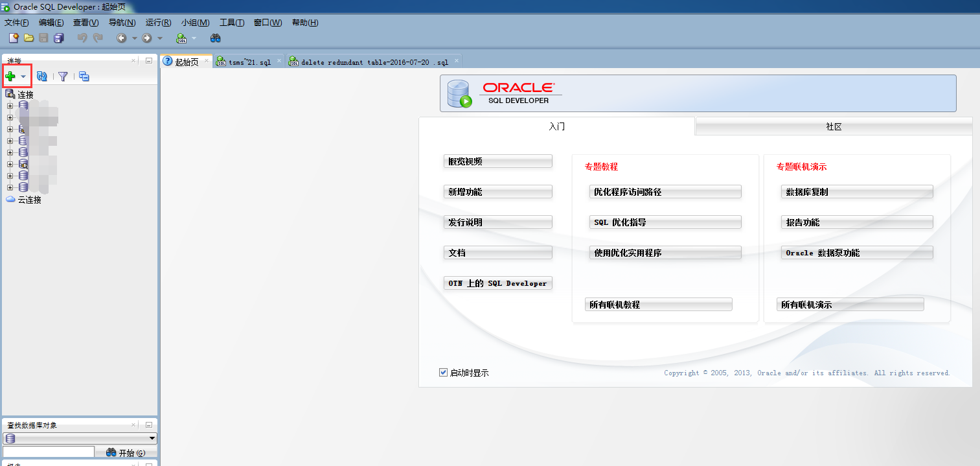Image resolution: width=980 pixels, height=466 pixels.
Task: Click the 新增功能 button
Action: coord(498,192)
